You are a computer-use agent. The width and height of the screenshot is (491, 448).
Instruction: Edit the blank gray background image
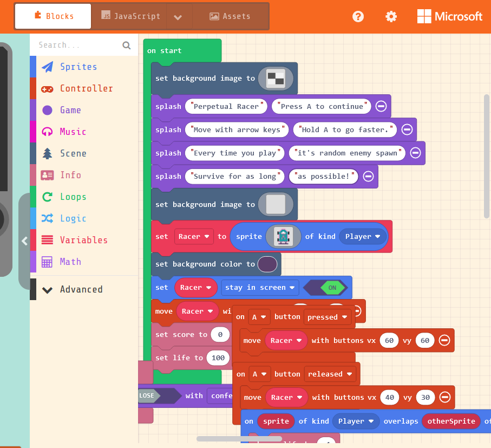tap(276, 204)
